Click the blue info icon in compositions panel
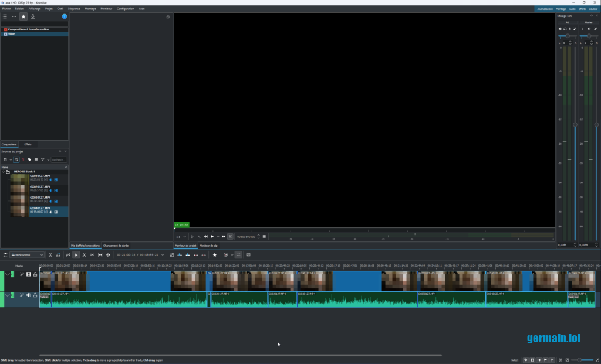The width and height of the screenshot is (601, 364). pos(65,16)
